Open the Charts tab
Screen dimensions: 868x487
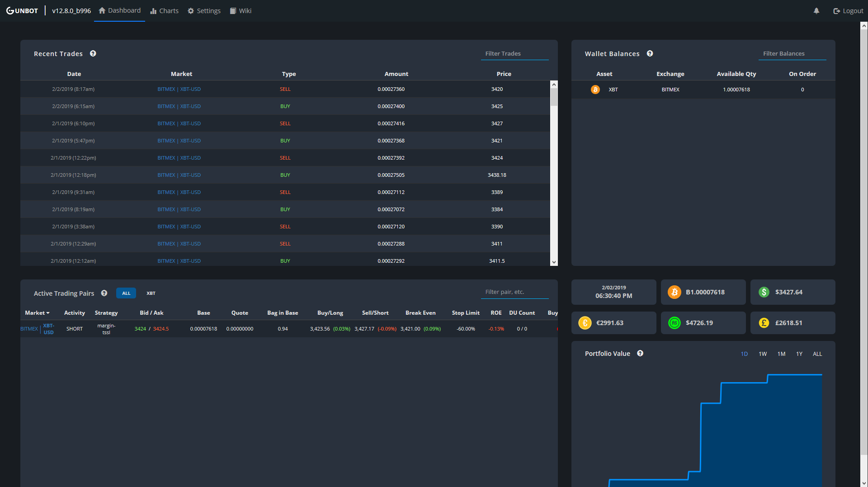(164, 11)
